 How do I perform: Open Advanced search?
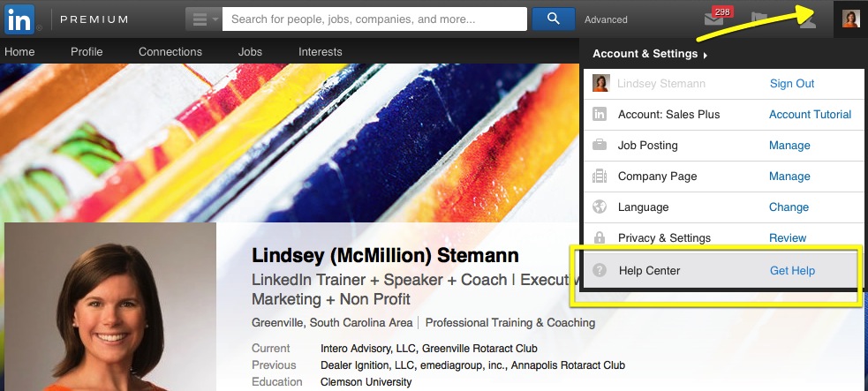606,19
